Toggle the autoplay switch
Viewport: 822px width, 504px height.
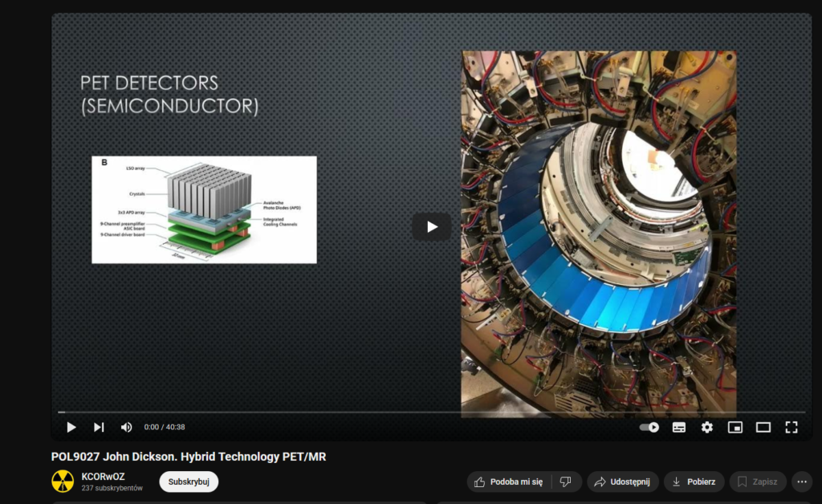point(649,427)
